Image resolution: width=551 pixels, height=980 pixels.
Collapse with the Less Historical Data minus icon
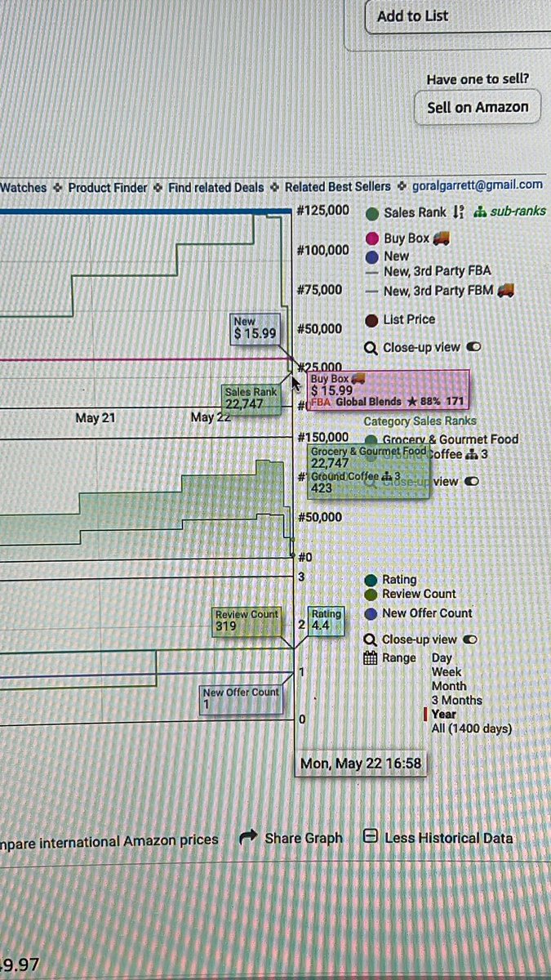tap(370, 837)
